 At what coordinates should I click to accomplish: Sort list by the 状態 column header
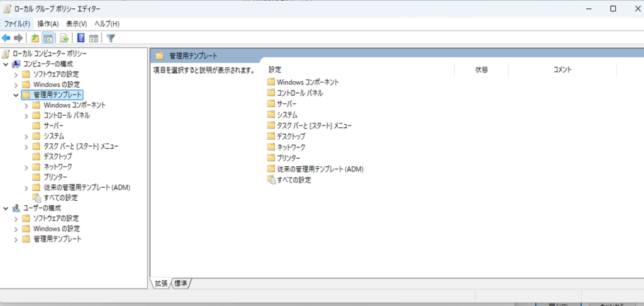[481, 70]
